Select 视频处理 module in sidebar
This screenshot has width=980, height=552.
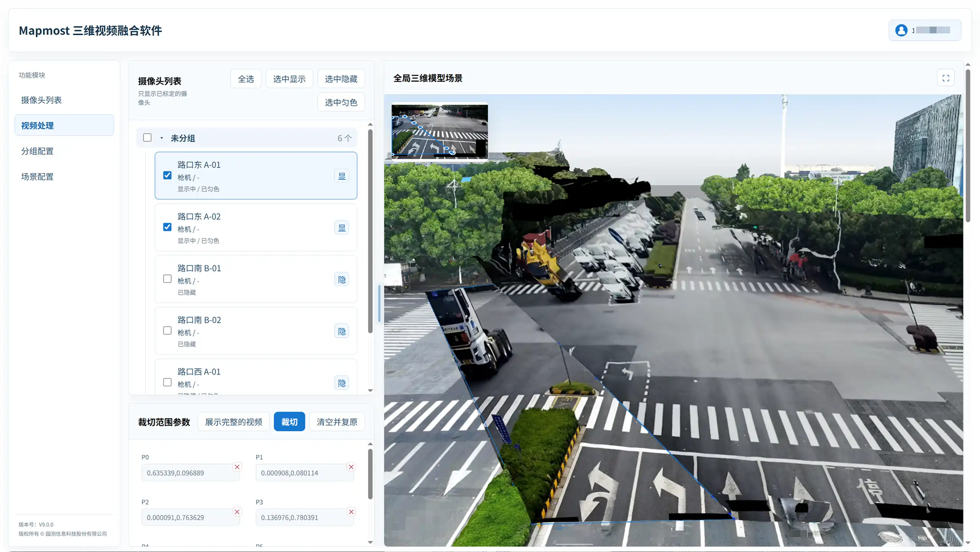(x=64, y=125)
